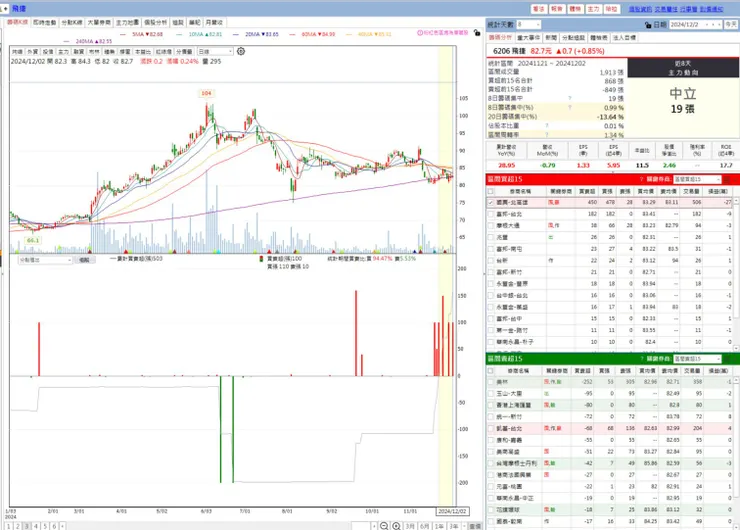This screenshot has height=530, width=740.
Task: Open 日線 period dropdown in chart toolbar
Action: pos(215,51)
